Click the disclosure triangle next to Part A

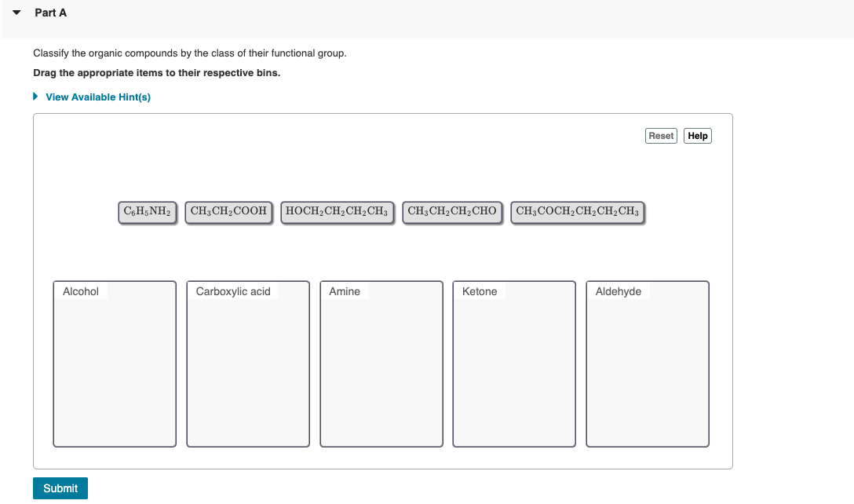18,13
